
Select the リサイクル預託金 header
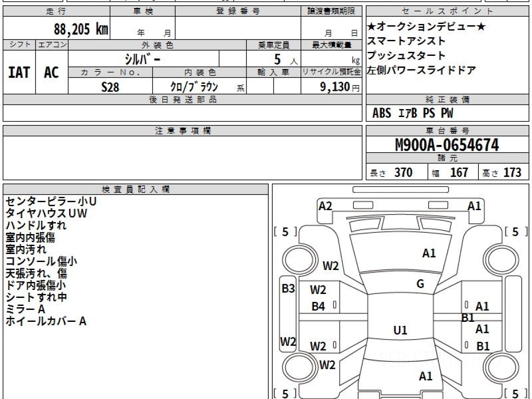(332, 72)
